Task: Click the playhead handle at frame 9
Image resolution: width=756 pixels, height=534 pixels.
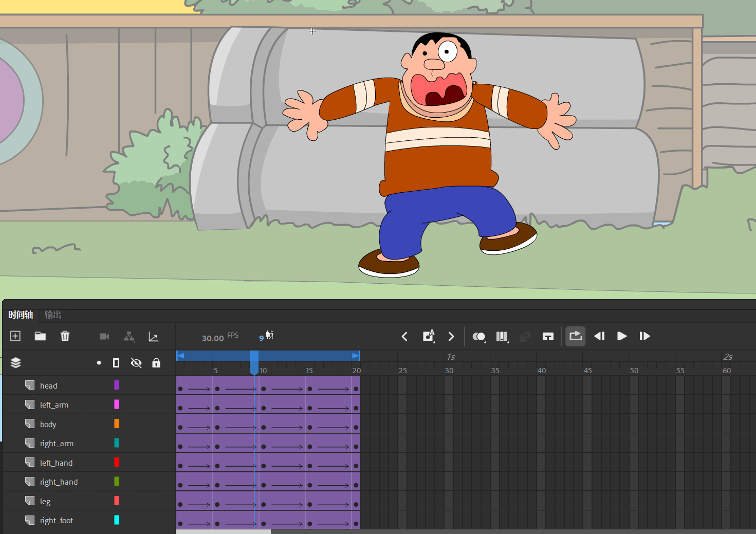Action: click(254, 362)
